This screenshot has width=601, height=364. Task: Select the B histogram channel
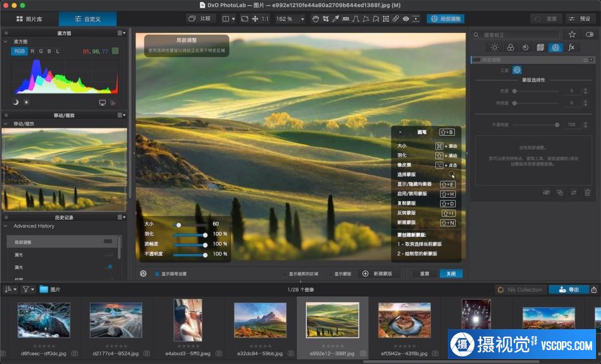[49, 51]
